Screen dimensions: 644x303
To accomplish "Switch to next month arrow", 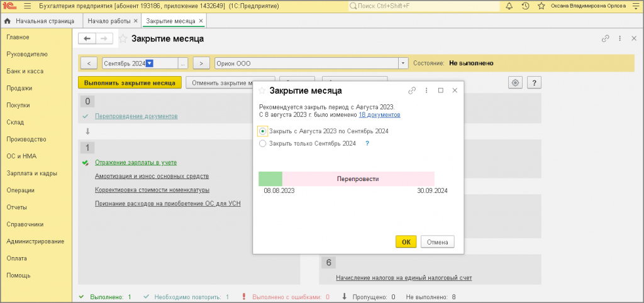I will coord(201,63).
